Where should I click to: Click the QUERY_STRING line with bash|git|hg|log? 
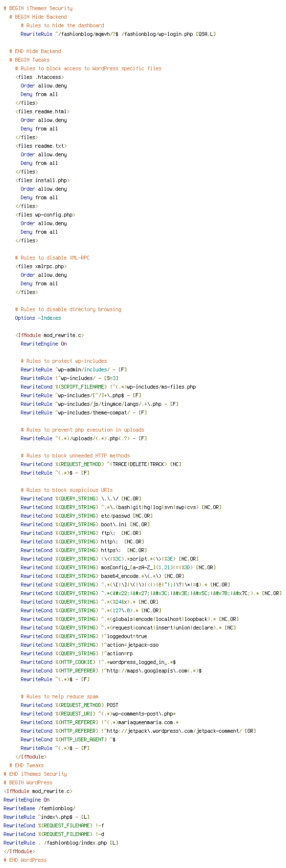(x=121, y=507)
